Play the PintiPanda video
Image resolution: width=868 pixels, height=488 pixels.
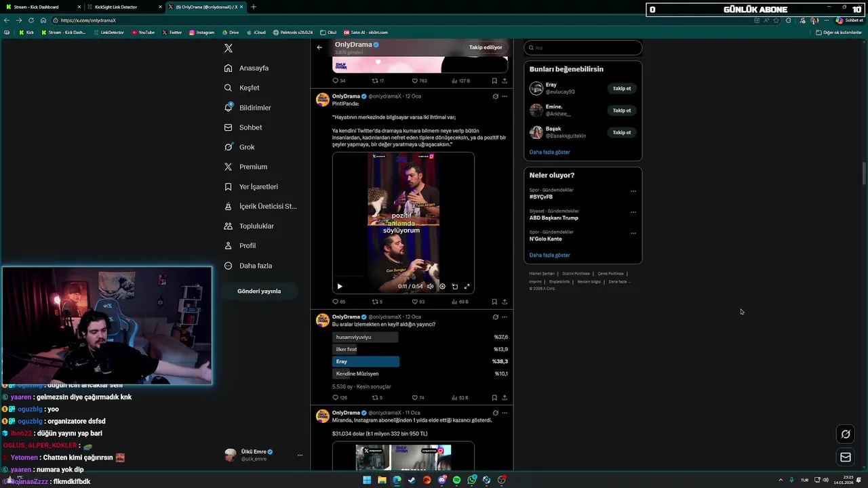point(340,286)
